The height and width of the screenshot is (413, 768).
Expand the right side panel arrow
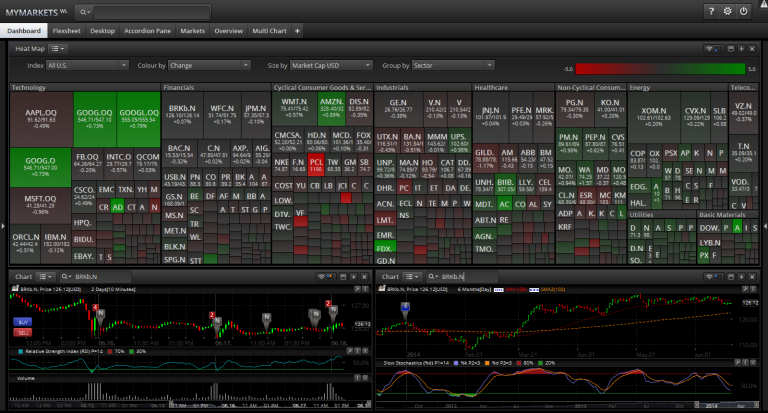point(765,226)
